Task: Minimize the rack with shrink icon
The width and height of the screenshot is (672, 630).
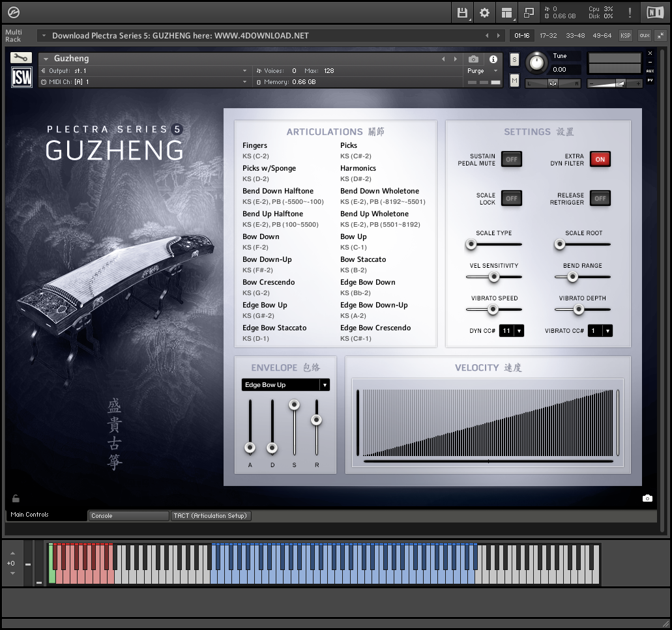Action: (x=661, y=36)
